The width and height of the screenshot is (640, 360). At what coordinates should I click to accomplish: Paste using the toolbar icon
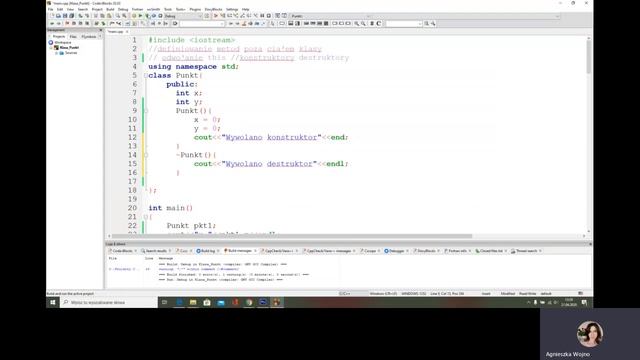point(109,16)
